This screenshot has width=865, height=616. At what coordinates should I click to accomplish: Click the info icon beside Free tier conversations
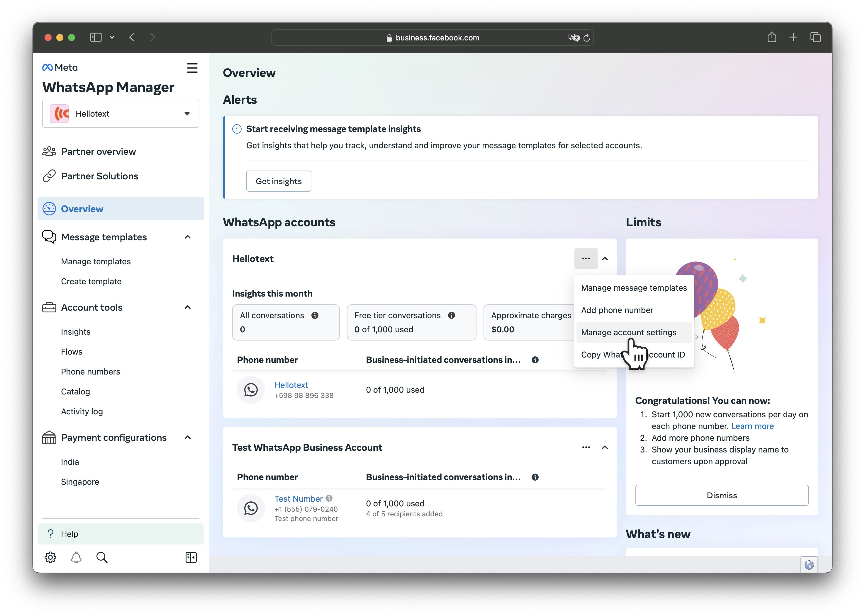pos(452,315)
